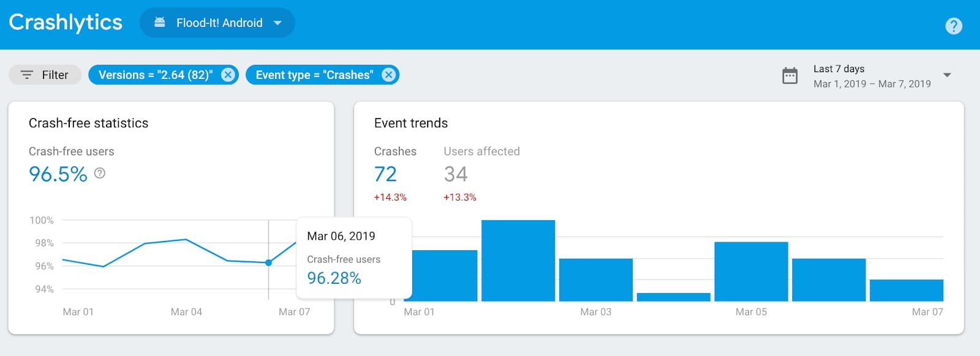This screenshot has height=356, width=980.
Task: Click the Event type = "Crashes" filter chip
Action: click(322, 75)
